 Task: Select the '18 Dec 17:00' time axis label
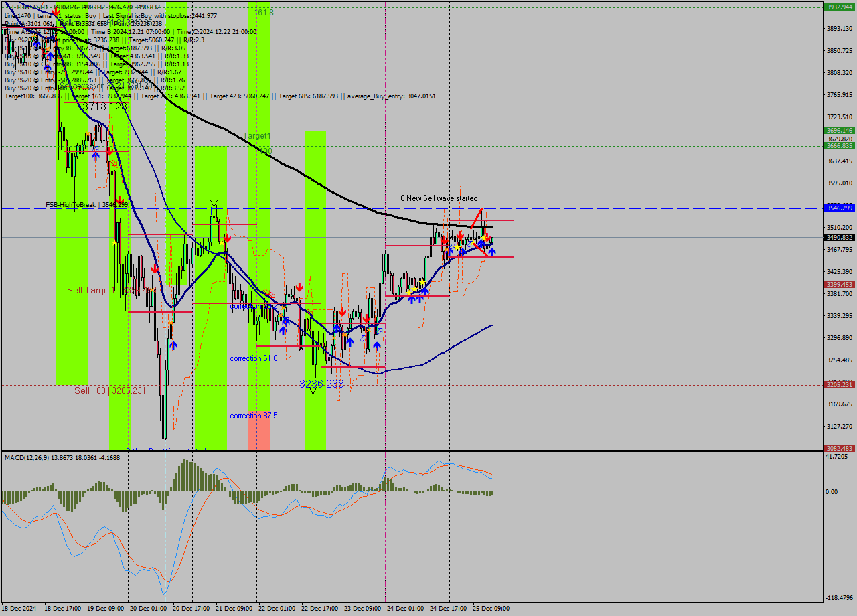(x=63, y=609)
